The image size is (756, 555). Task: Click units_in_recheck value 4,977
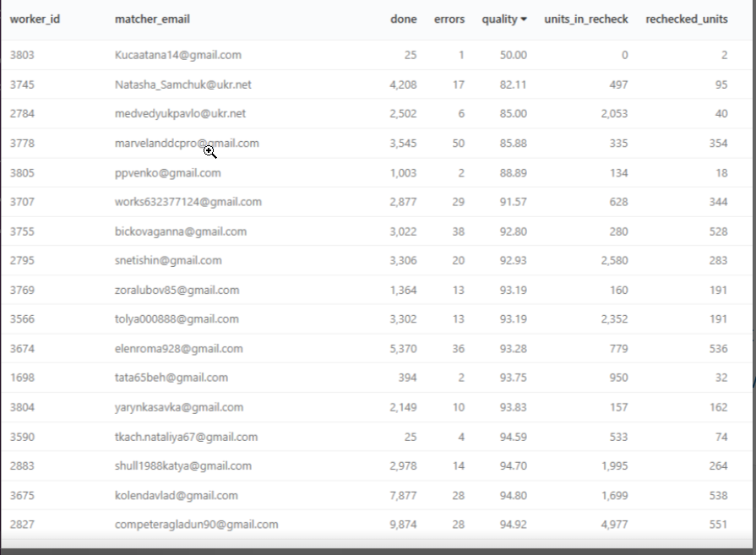click(x=614, y=525)
